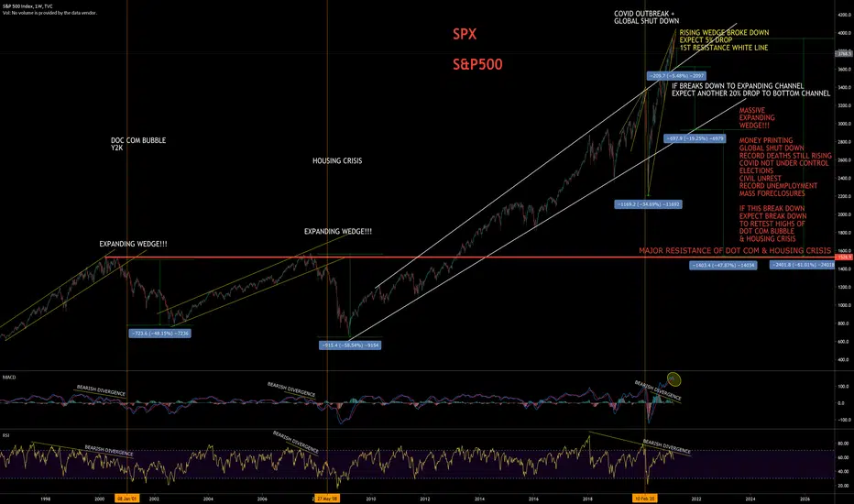Select 'DOT COM BUBBLE' line in the red note

point(767,231)
